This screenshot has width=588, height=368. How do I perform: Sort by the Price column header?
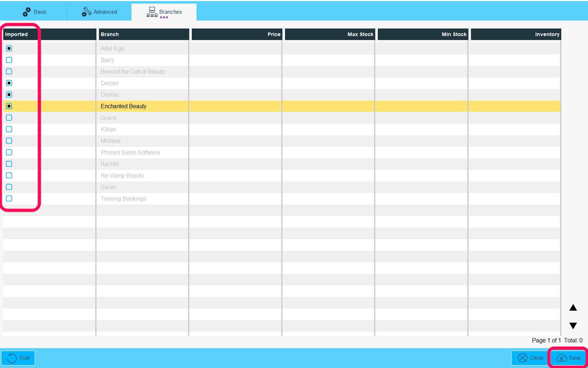(x=237, y=34)
